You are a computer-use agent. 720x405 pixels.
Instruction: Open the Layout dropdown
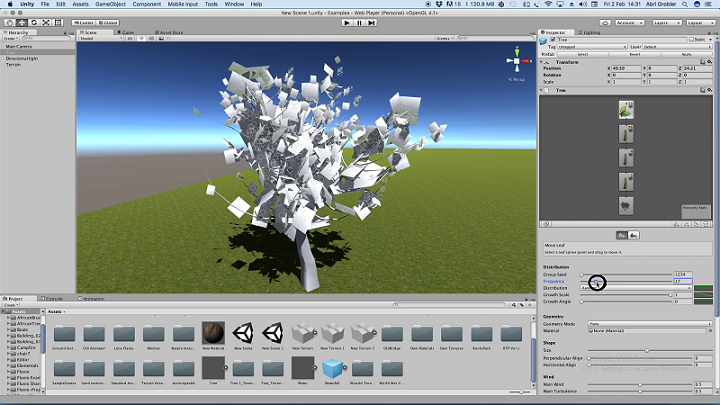pyautogui.click(x=700, y=22)
